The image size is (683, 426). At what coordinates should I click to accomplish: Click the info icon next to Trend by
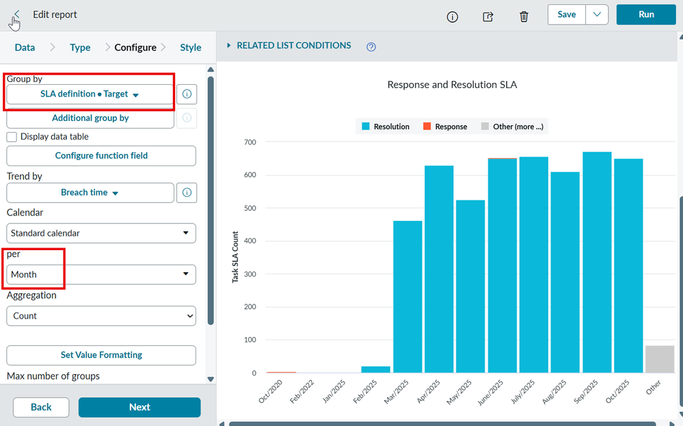(187, 192)
